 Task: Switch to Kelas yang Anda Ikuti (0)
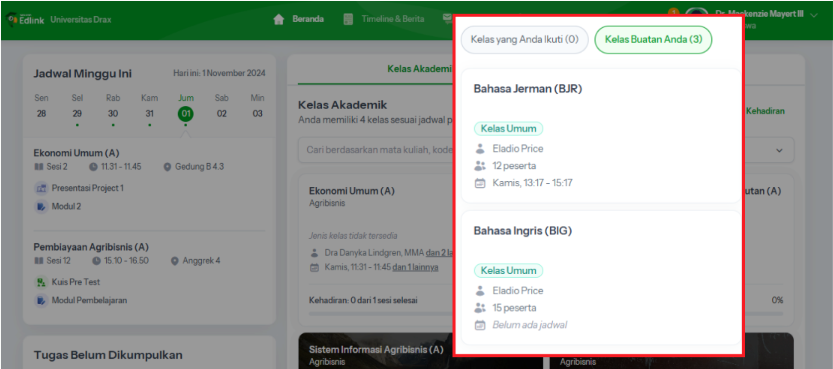coord(524,40)
